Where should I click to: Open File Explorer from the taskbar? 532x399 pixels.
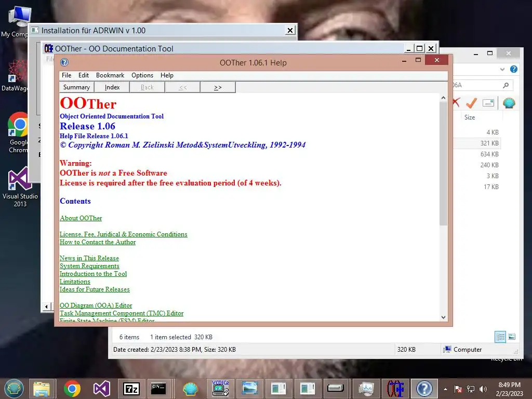click(42, 389)
